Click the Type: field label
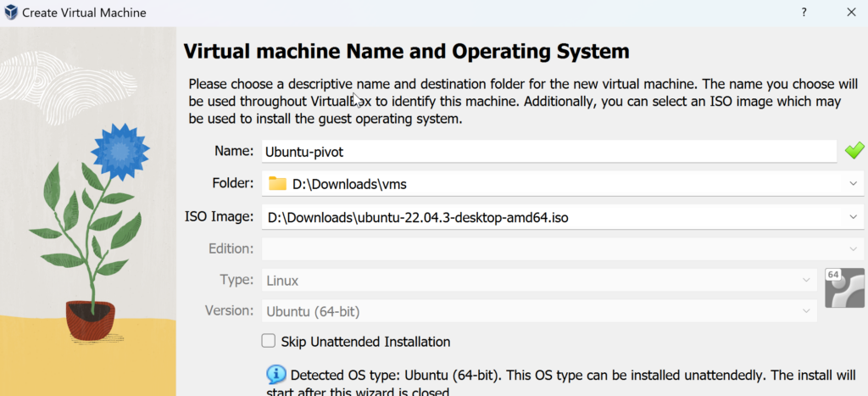Image resolution: width=868 pixels, height=396 pixels. 236,279
